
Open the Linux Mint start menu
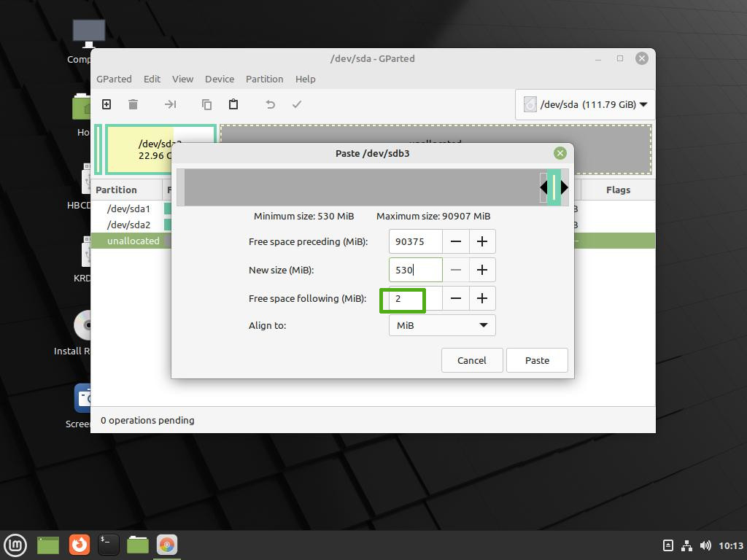click(x=15, y=544)
